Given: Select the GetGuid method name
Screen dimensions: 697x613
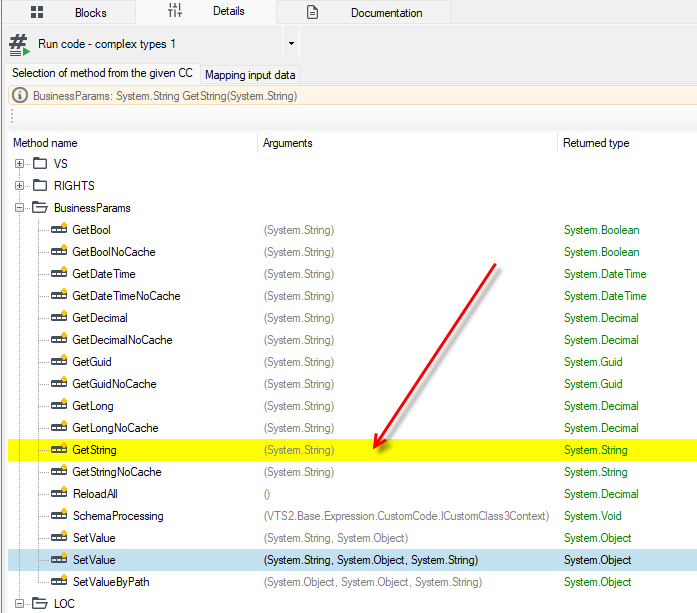Looking at the screenshot, I should [92, 362].
